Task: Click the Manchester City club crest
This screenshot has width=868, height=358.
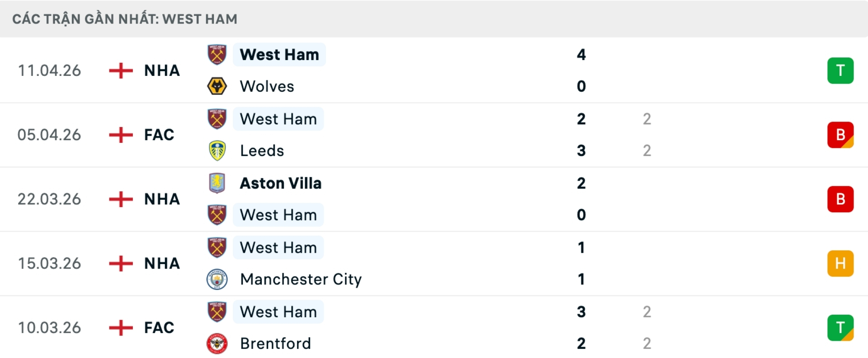Action: [217, 279]
